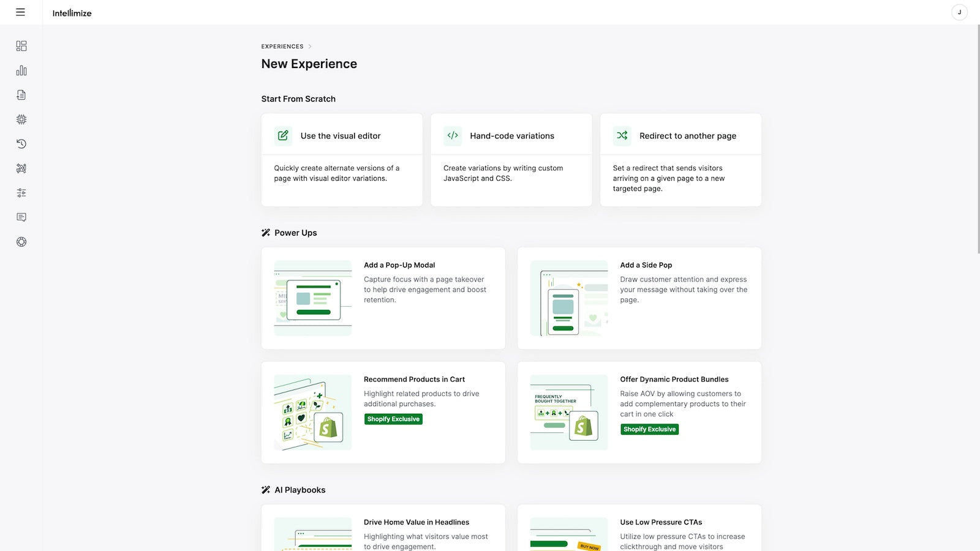This screenshot has width=980, height=551.
Task: Click the visual editor pencil icon
Action: tap(282, 135)
